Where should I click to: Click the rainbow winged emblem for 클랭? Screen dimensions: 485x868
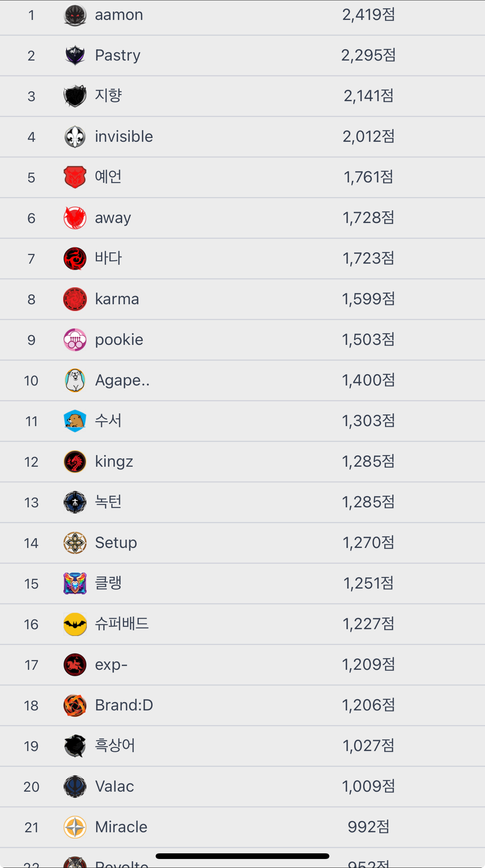75,583
